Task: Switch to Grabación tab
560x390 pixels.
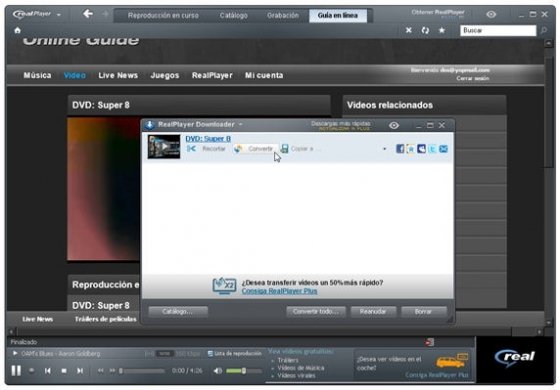Action: point(283,15)
